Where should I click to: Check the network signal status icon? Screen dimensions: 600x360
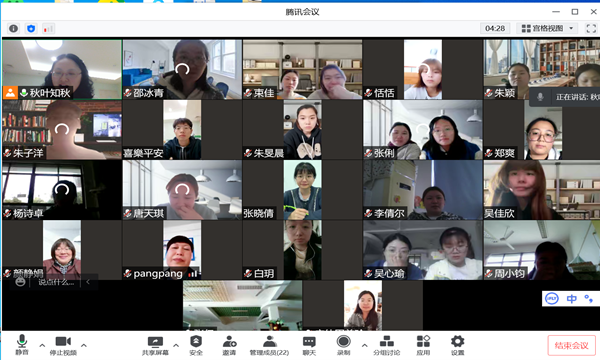pyautogui.click(x=48, y=29)
